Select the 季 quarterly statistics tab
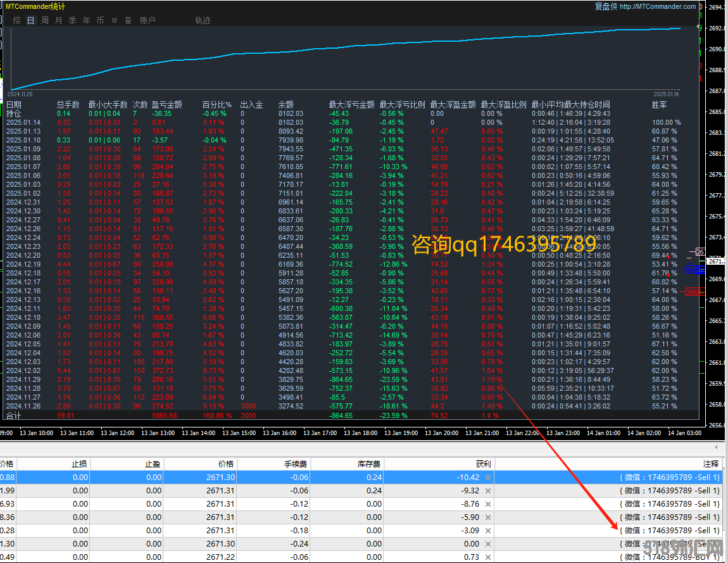This screenshot has width=728, height=563. click(72, 20)
